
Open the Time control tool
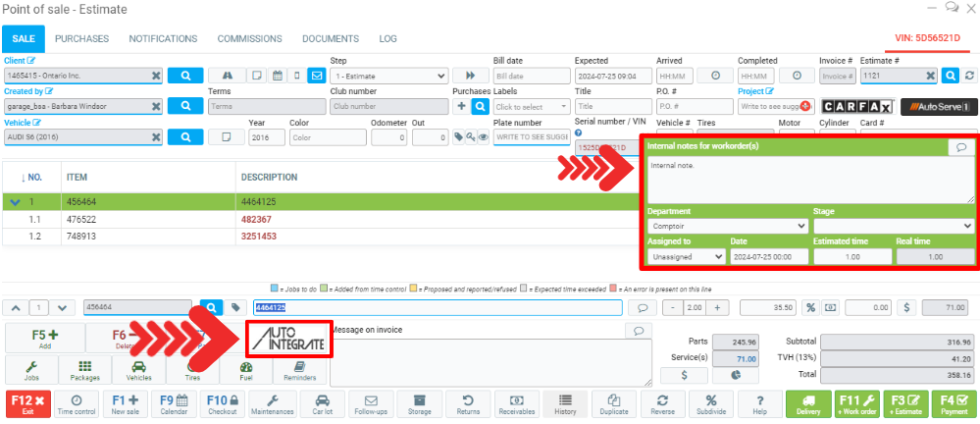click(x=77, y=405)
